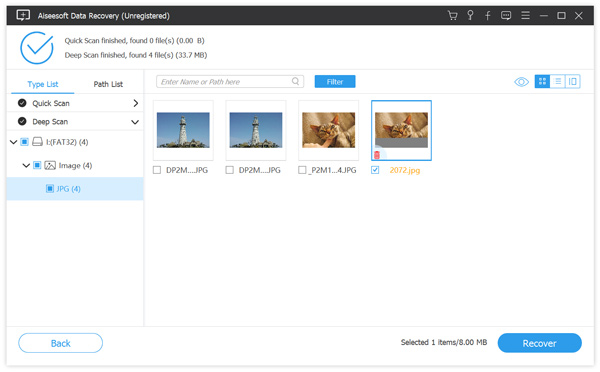Click the Recover button
Viewport: 600px width, 372px height.
click(x=540, y=343)
